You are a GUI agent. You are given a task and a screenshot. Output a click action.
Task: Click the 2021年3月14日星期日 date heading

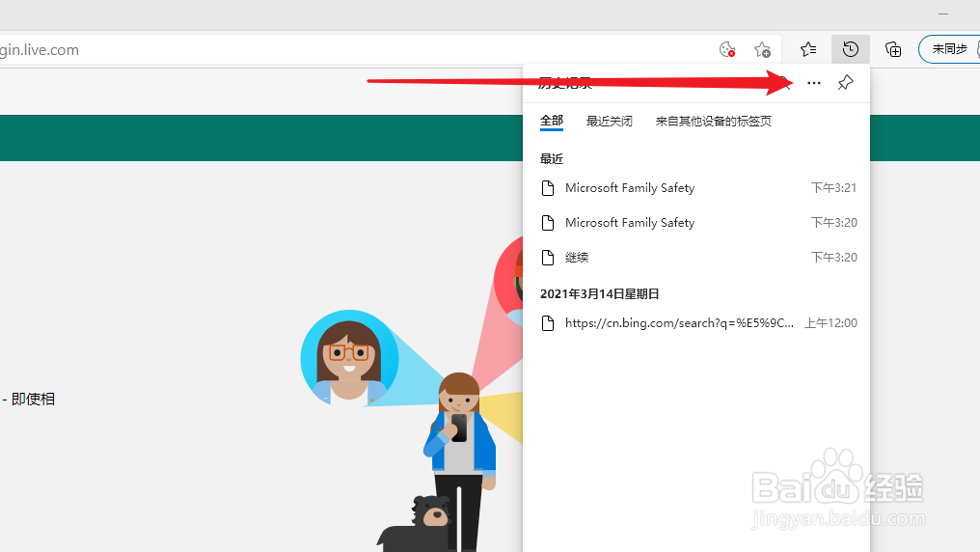point(600,293)
